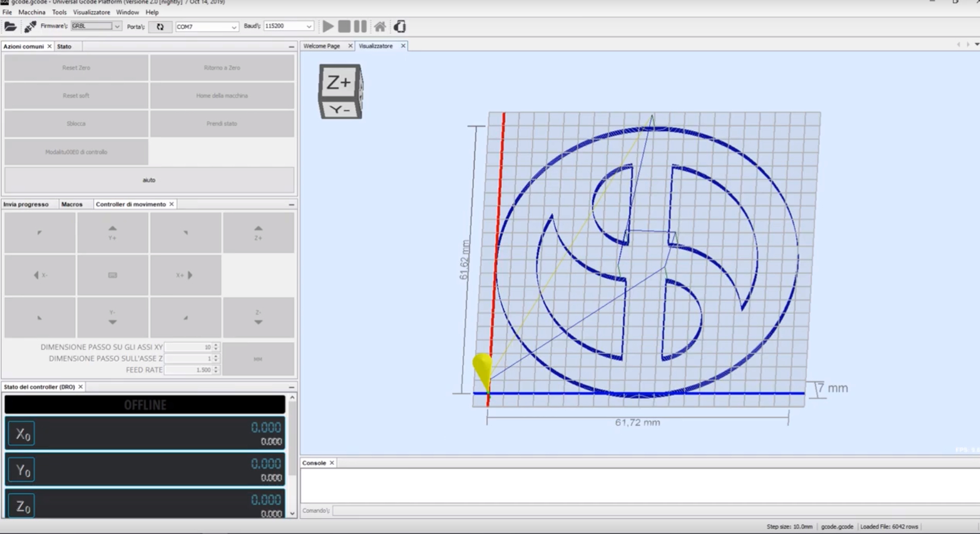
Task: Click the Modalità di controllo button
Action: pos(76,152)
